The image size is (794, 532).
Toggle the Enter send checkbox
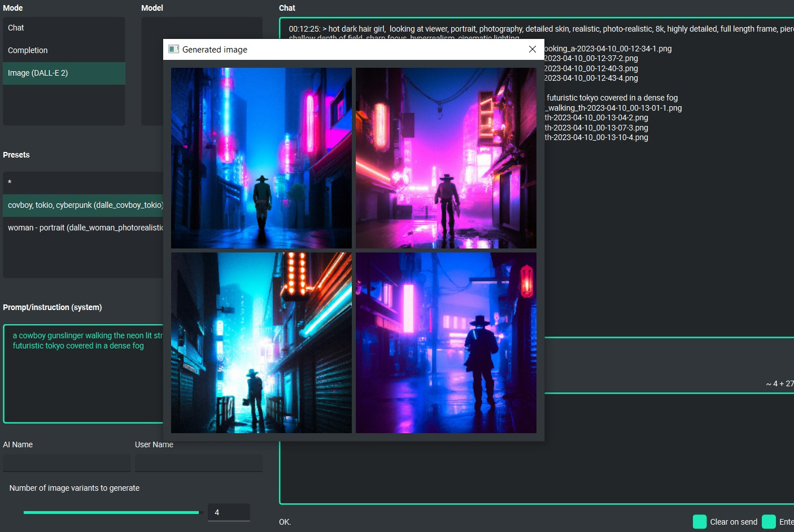coord(769,522)
